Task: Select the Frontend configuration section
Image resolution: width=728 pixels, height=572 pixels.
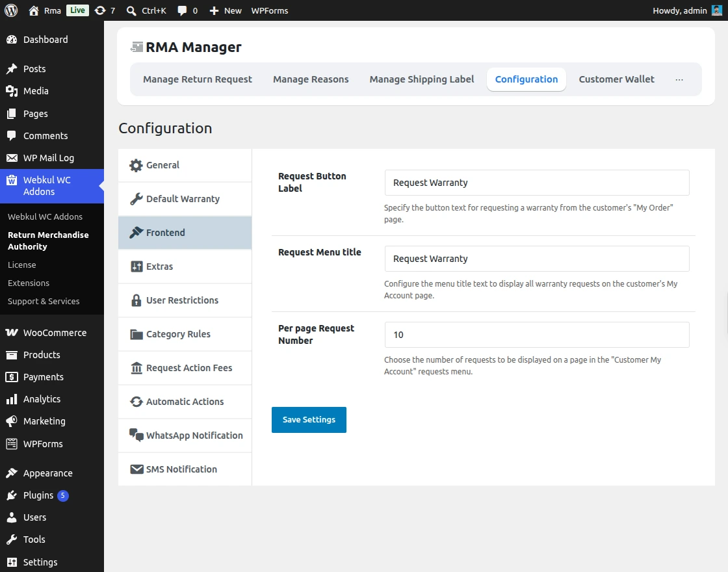Action: (x=185, y=233)
